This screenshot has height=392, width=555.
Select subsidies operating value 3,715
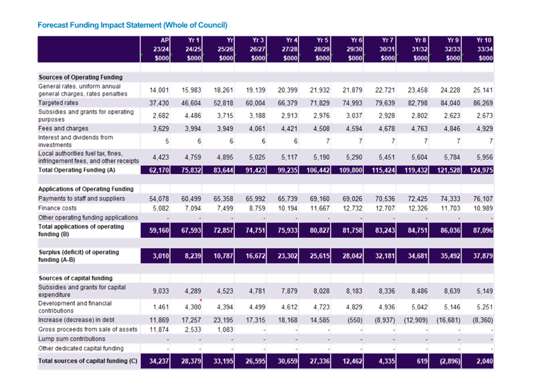click(225, 115)
